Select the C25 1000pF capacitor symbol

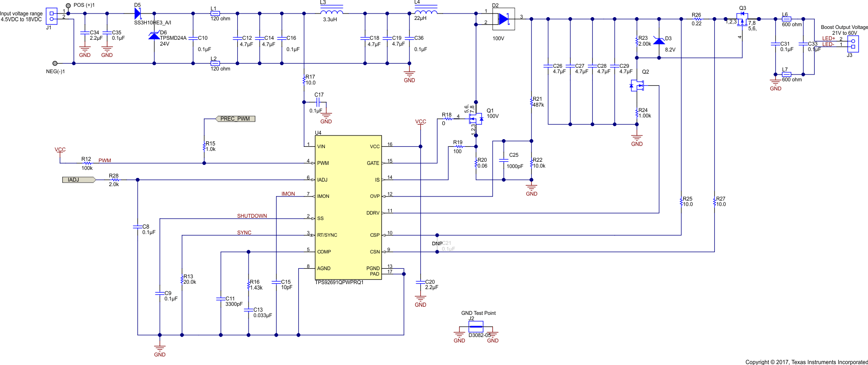point(504,160)
